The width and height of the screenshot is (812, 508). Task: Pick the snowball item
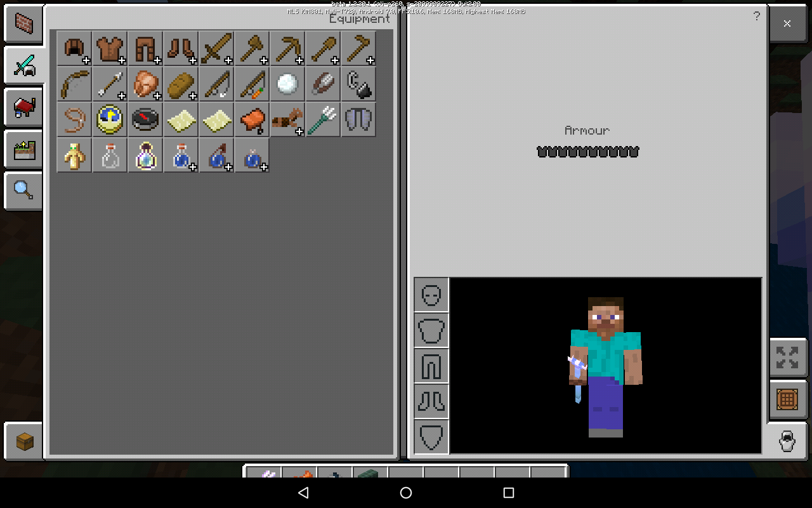tap(287, 84)
